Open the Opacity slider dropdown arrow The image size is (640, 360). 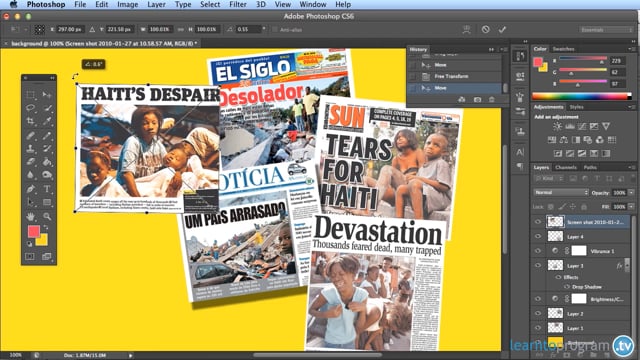631,192
